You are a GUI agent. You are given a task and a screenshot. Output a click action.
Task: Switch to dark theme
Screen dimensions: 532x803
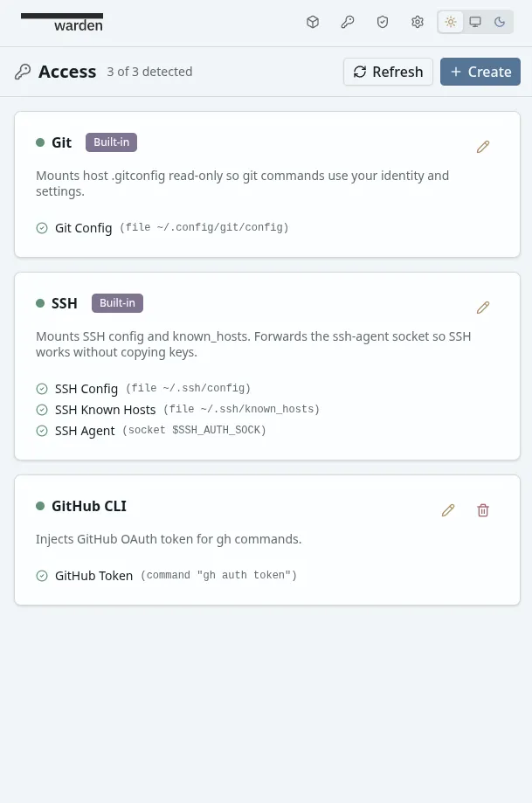(x=500, y=22)
